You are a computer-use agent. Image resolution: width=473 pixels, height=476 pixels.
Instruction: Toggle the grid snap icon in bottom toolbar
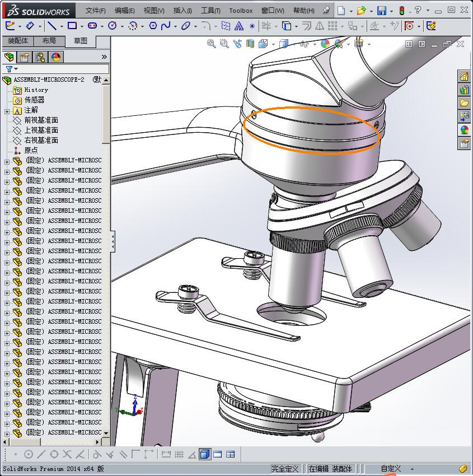pos(179,454)
